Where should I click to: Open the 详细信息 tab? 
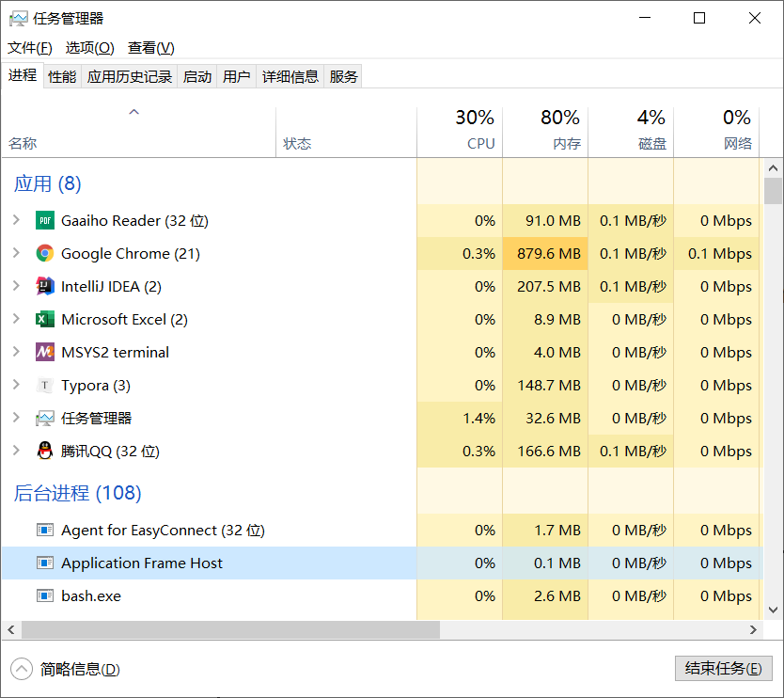[290, 77]
